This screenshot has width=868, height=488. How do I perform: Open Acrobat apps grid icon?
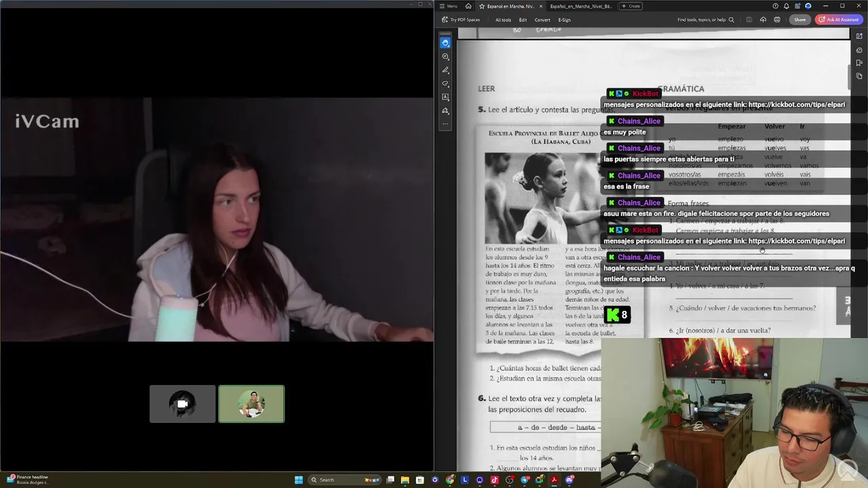797,6
